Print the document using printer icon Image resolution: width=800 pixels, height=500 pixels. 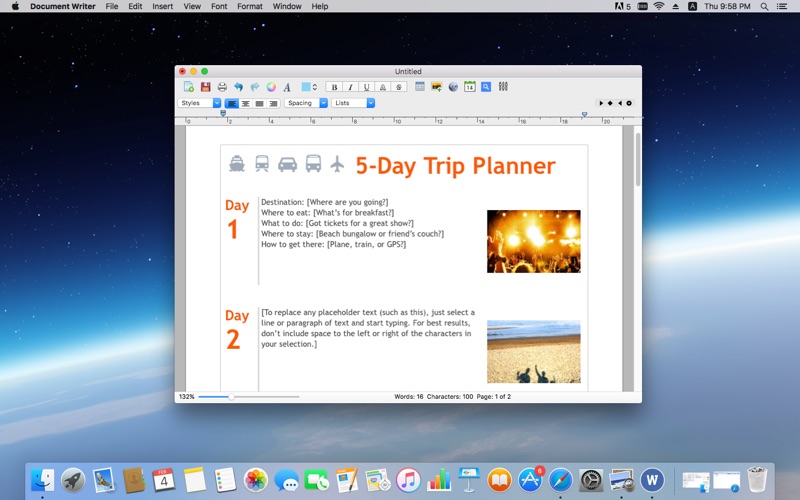(x=222, y=87)
